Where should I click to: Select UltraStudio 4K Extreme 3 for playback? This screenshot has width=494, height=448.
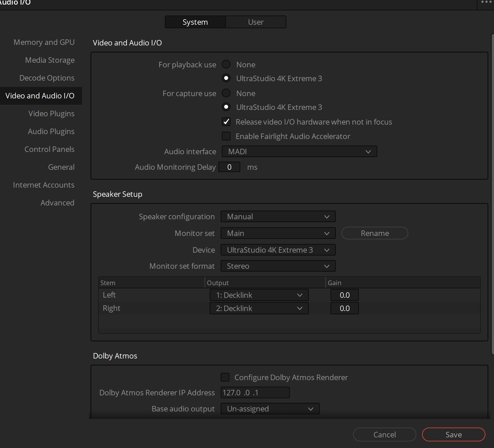point(226,78)
